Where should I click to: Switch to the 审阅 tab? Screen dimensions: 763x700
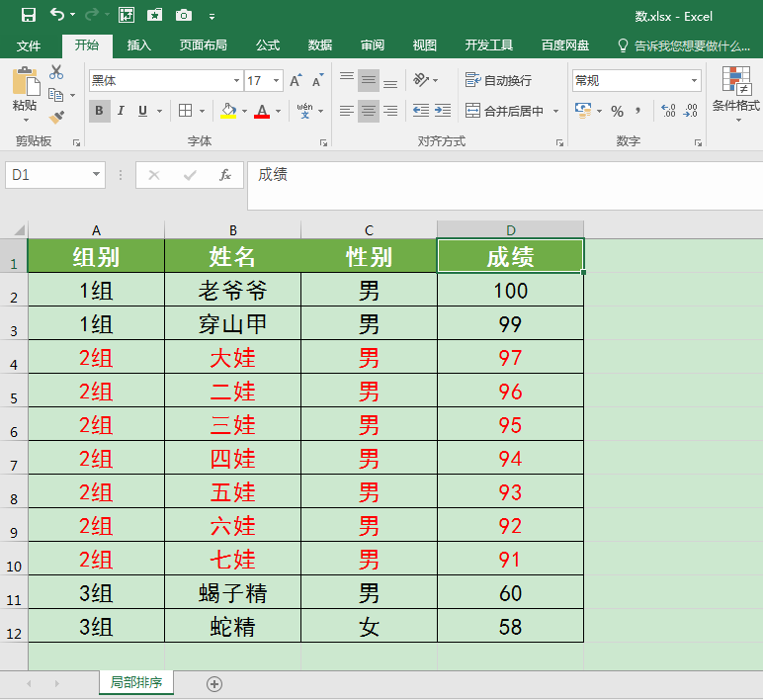[x=373, y=45]
